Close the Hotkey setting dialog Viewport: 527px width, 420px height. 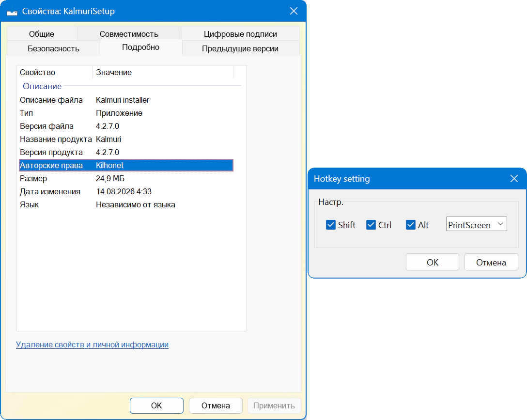pos(514,178)
